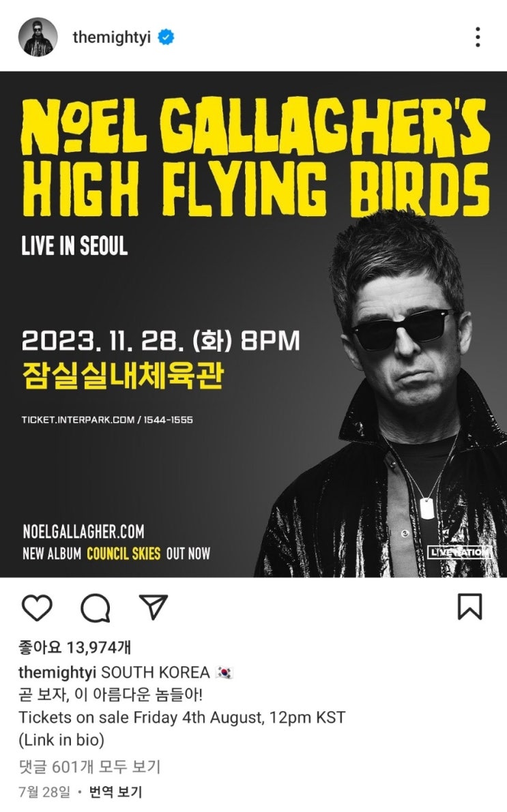507x812 pixels.
Task: Open comments via speech bubble icon
Action: (96, 607)
